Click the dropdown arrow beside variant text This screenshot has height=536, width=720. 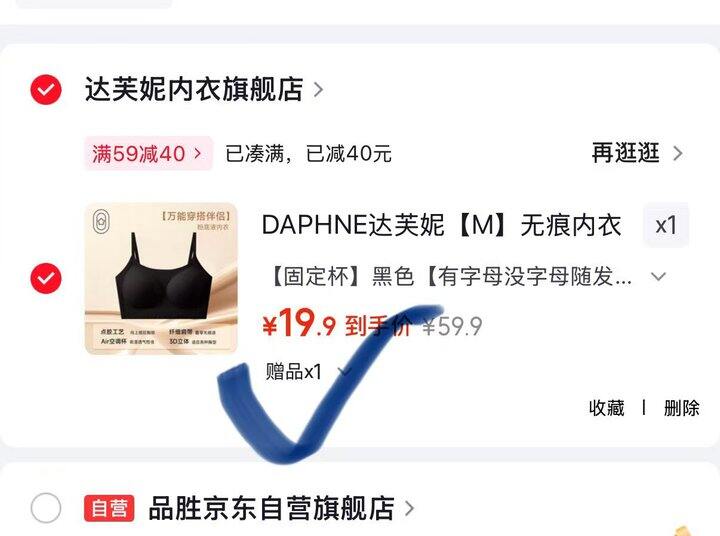(x=658, y=276)
